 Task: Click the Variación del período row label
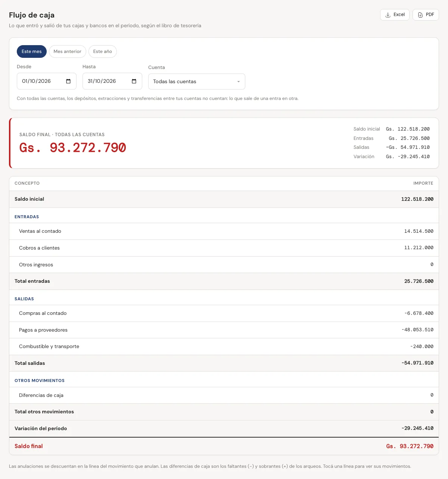tap(41, 429)
